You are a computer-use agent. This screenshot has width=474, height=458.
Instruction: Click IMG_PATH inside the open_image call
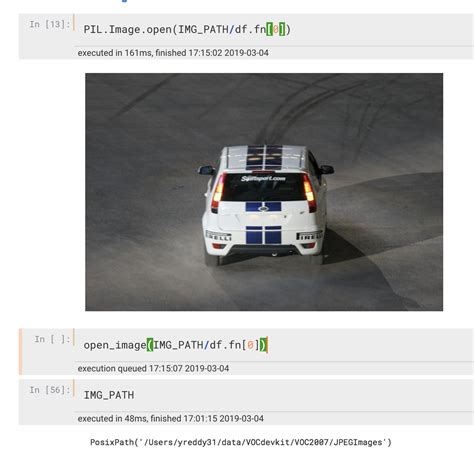pyautogui.click(x=178, y=345)
